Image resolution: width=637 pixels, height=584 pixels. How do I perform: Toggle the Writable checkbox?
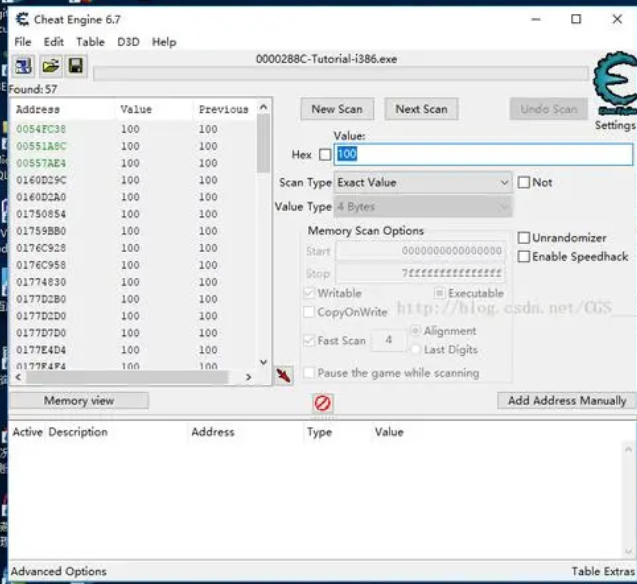coord(309,293)
